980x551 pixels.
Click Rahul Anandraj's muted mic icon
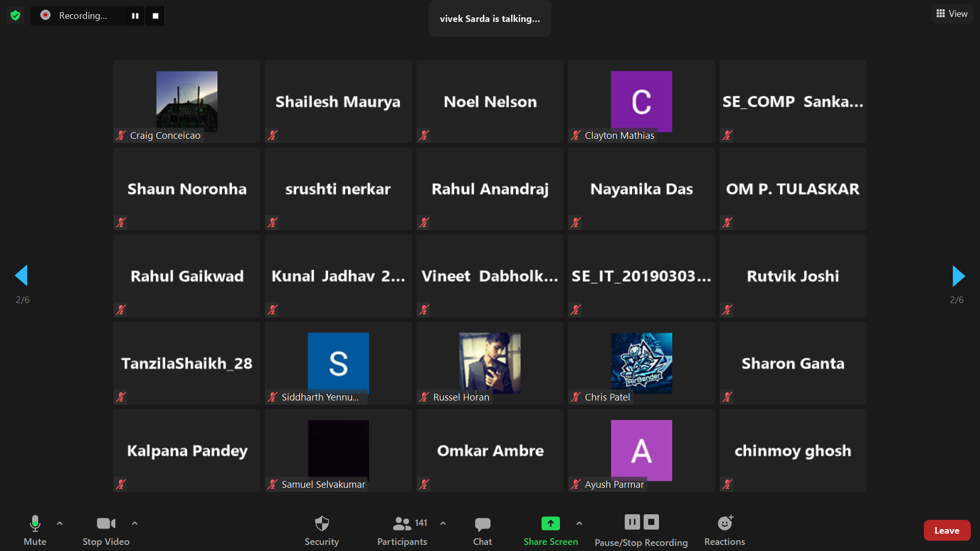point(424,222)
